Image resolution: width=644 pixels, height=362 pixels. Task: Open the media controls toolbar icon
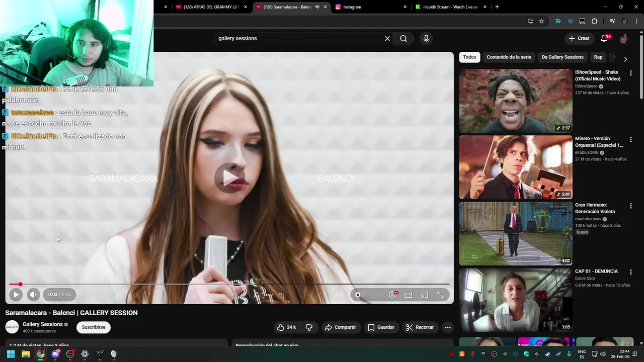[612, 21]
